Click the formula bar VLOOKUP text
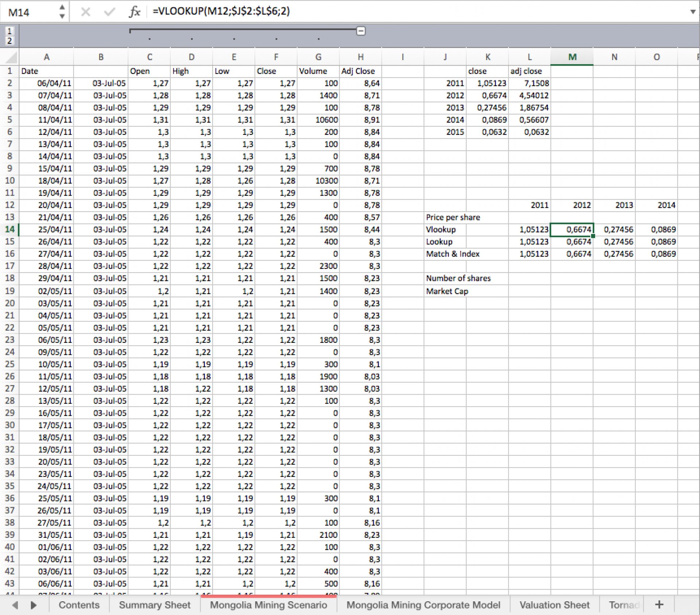 (221, 11)
